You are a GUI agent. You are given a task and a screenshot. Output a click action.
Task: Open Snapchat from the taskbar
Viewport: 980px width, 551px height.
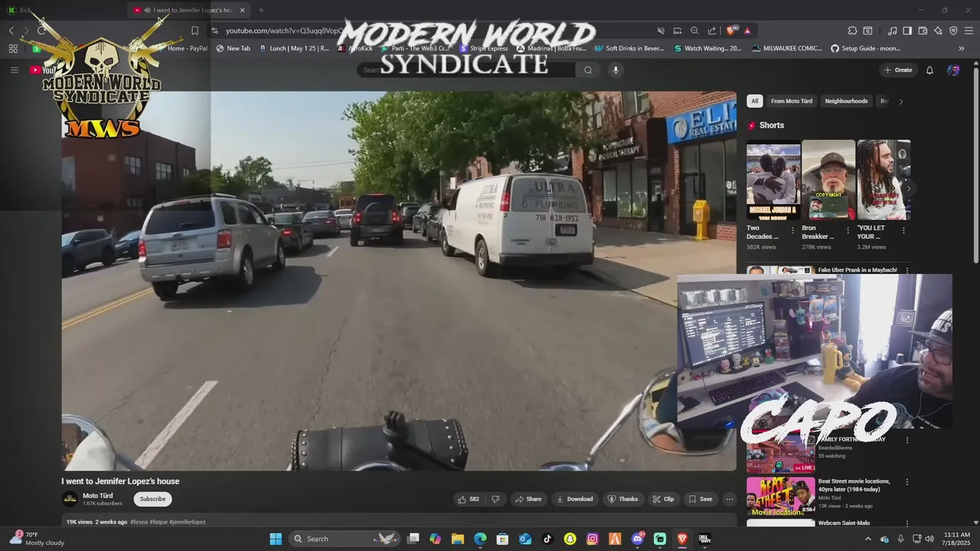tap(570, 539)
